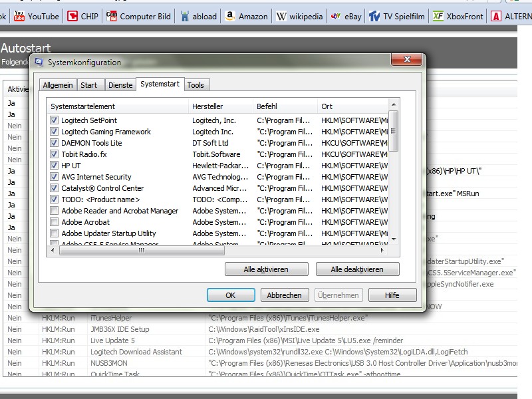
Task: Open the Computer Bild bookmark
Action: [138, 16]
